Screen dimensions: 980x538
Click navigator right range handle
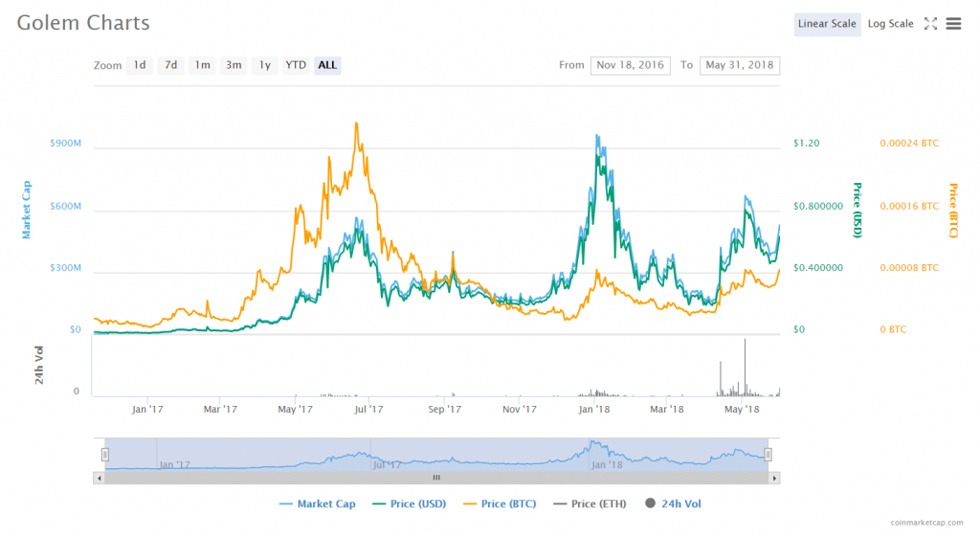(768, 455)
